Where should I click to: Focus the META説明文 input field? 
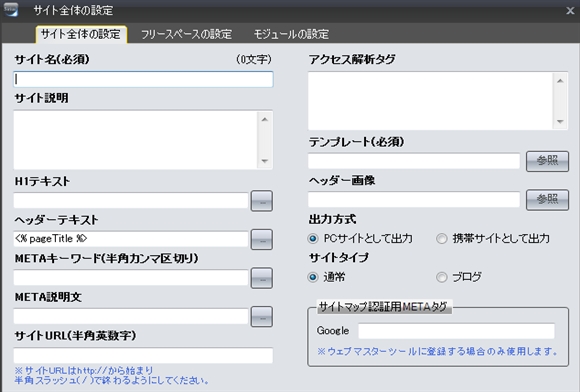point(131,316)
